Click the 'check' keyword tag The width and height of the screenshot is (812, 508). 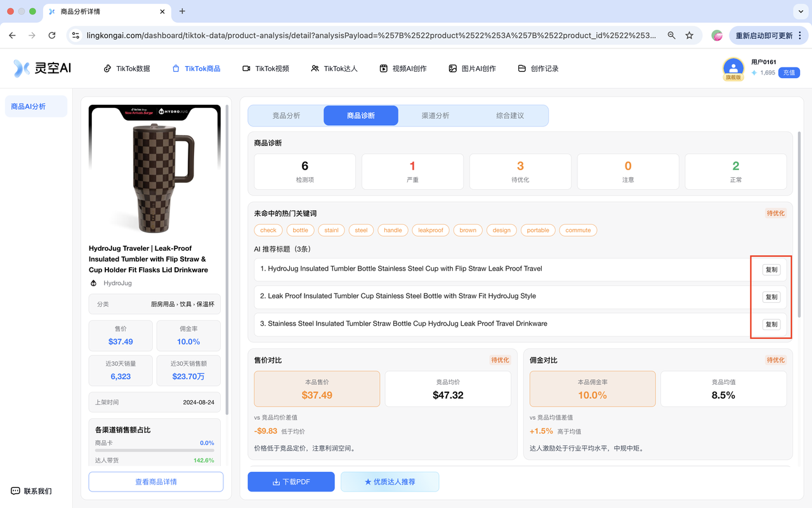[x=268, y=230]
